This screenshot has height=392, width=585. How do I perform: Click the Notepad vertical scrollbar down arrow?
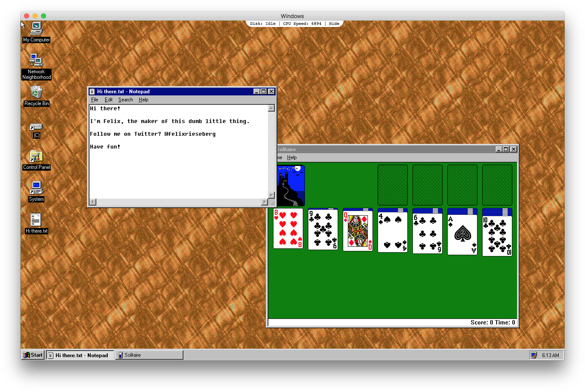(x=271, y=195)
